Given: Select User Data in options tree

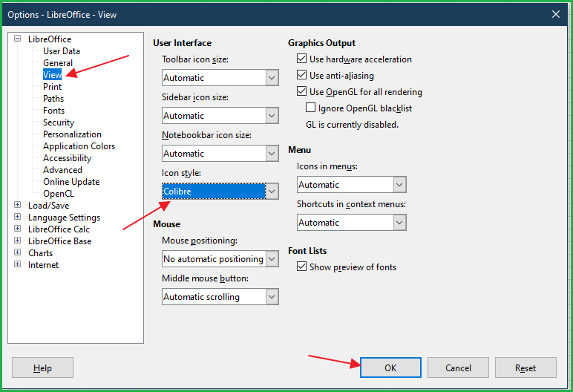Looking at the screenshot, I should point(62,51).
